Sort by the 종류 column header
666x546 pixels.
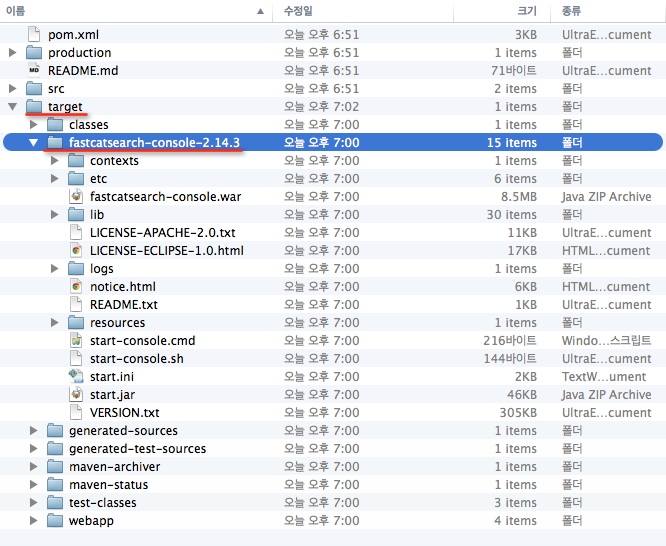[x=608, y=11]
